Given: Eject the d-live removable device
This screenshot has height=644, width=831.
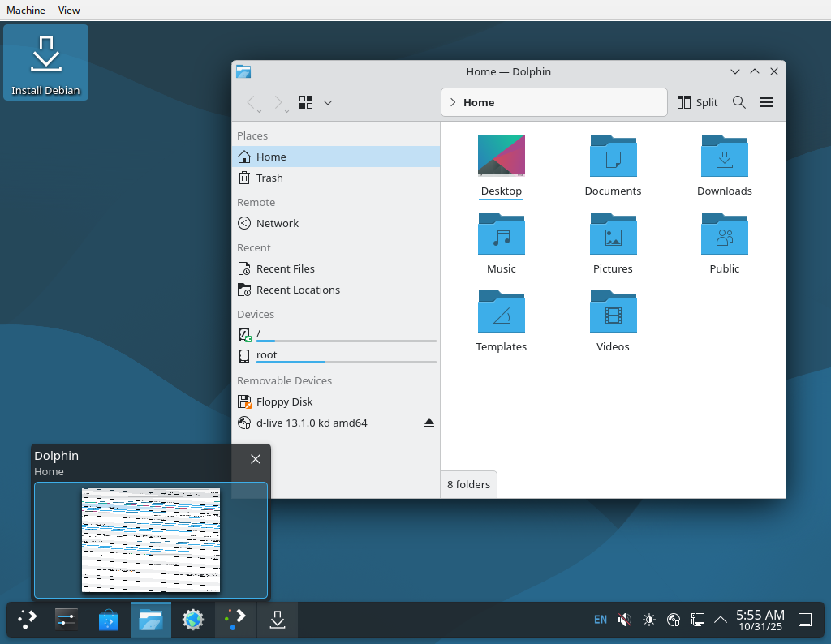Looking at the screenshot, I should pos(429,423).
